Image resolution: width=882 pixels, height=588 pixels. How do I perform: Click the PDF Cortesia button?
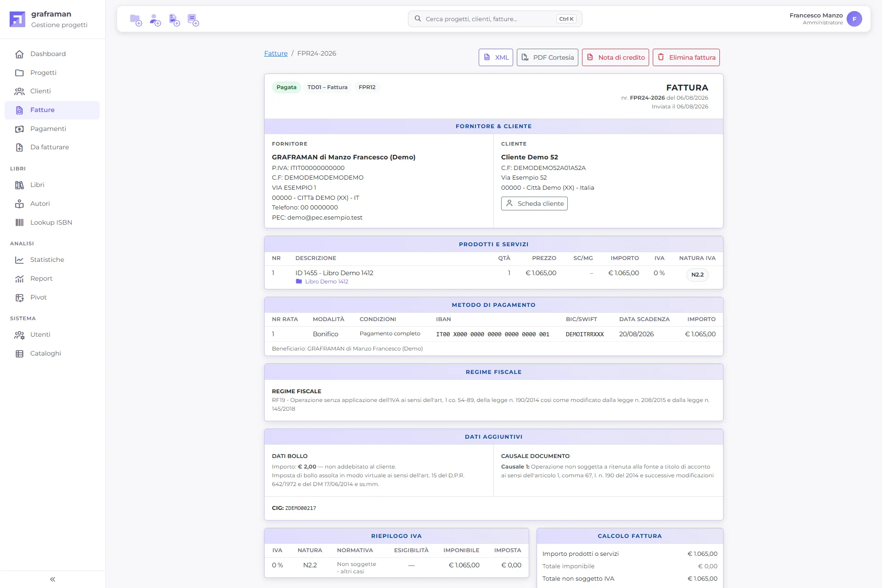[x=547, y=57]
